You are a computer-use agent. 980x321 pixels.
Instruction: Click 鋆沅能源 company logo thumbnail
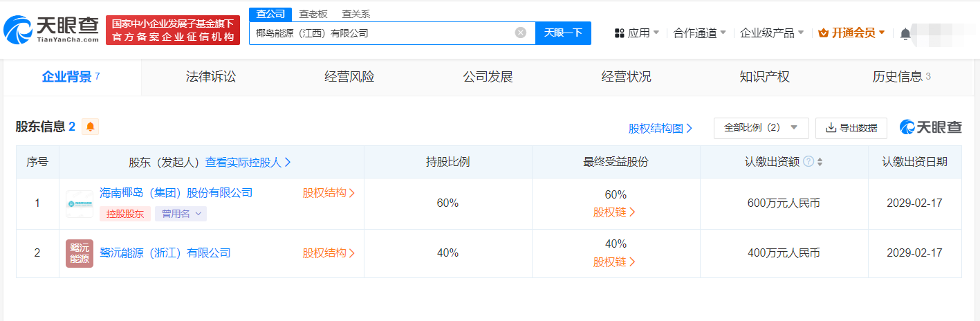click(80, 253)
